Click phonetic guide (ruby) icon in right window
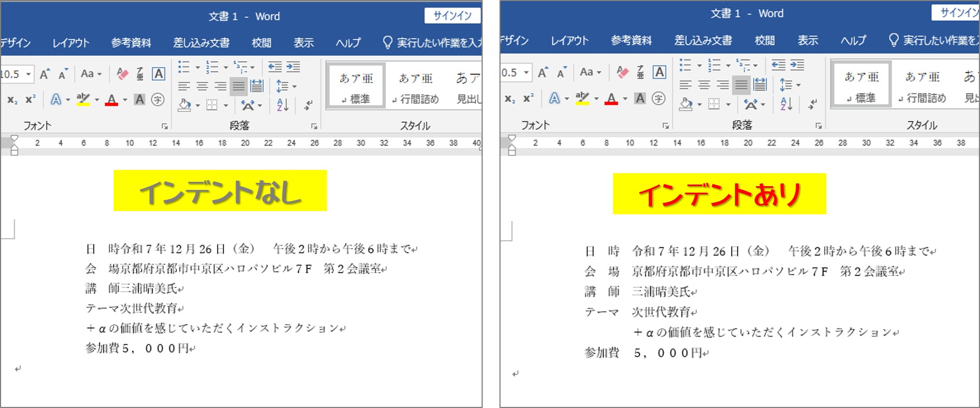Viewport: 980px width, 408px height. (640, 72)
